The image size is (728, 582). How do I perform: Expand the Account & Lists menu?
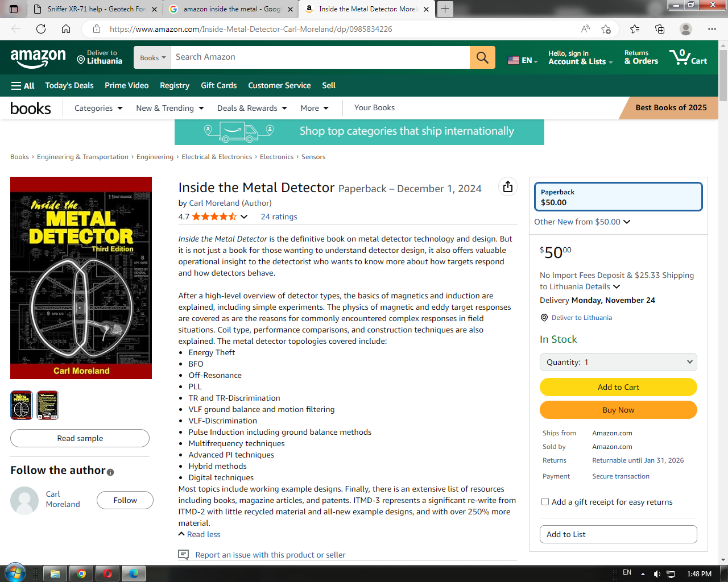(x=580, y=57)
